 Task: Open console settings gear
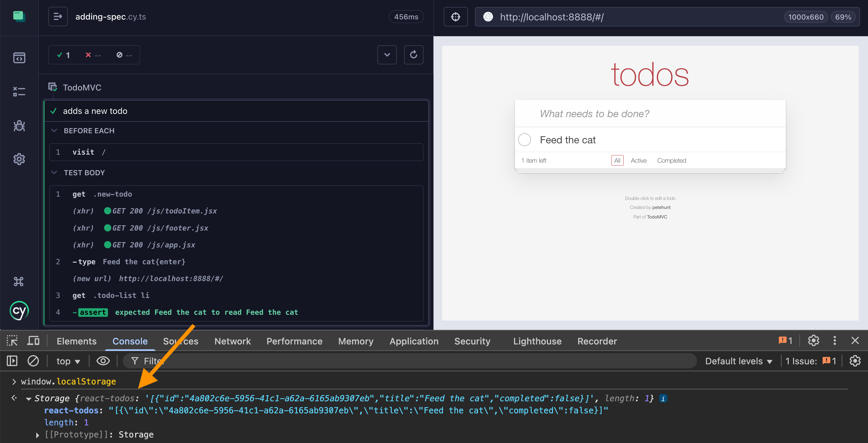(x=855, y=361)
